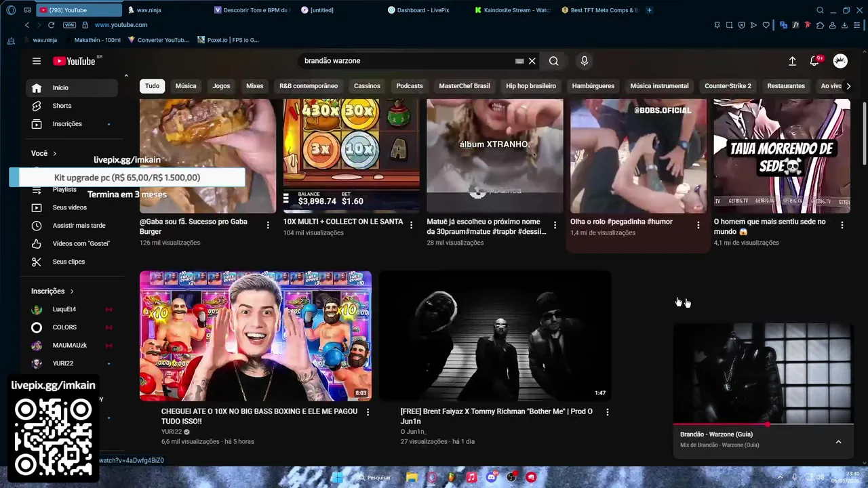Open FL Studio from the taskbar
Screen dimensions: 868x488
tap(452, 477)
